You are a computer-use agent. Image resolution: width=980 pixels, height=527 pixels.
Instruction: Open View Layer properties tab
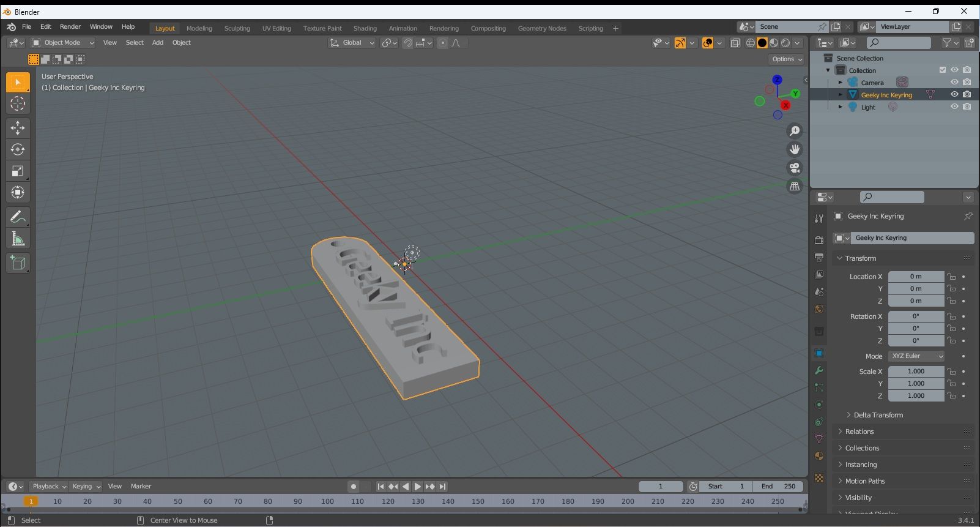(x=819, y=274)
